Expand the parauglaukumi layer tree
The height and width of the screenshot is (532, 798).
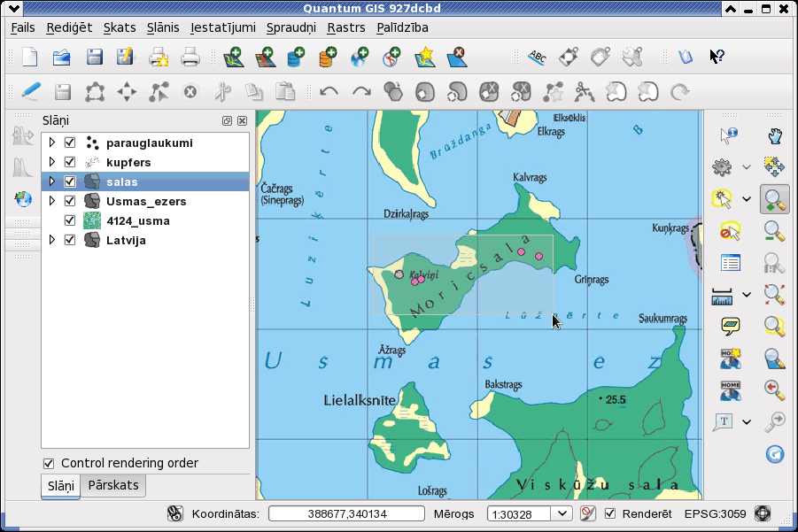click(x=52, y=143)
